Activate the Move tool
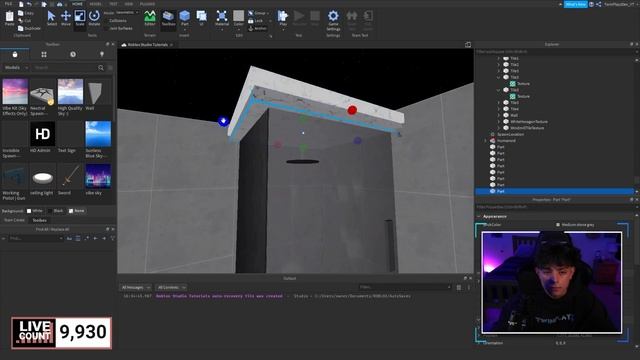The width and height of the screenshot is (640, 360). pos(66,18)
